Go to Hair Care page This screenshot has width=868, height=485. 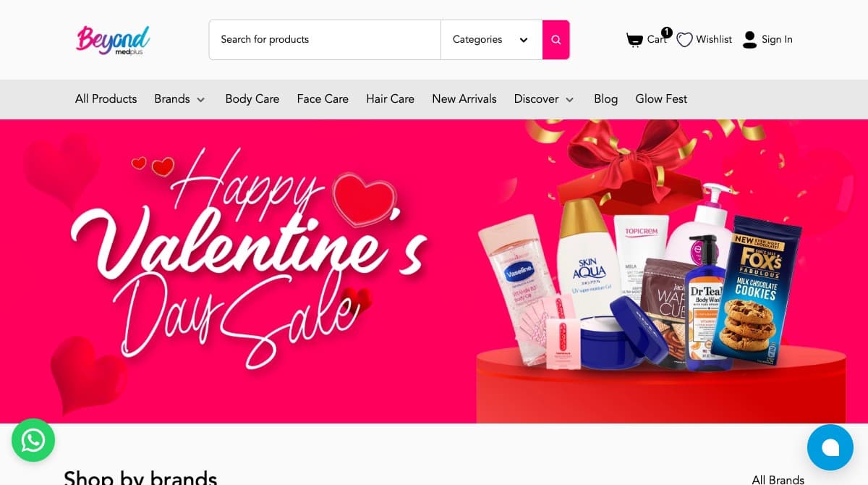[390, 99]
